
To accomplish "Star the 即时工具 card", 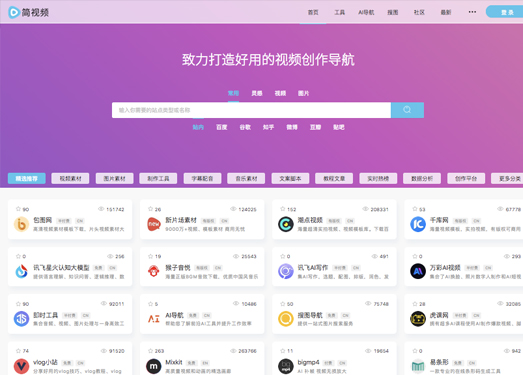I will tap(18, 304).
